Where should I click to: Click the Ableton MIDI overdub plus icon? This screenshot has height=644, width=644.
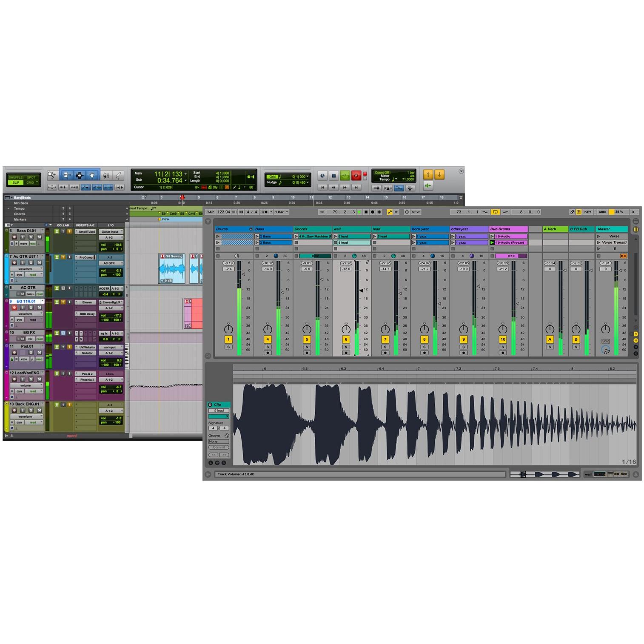pos(379,212)
